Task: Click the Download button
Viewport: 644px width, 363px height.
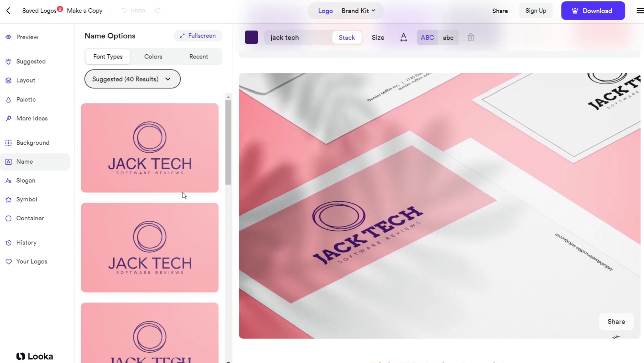Action: pyautogui.click(x=593, y=11)
